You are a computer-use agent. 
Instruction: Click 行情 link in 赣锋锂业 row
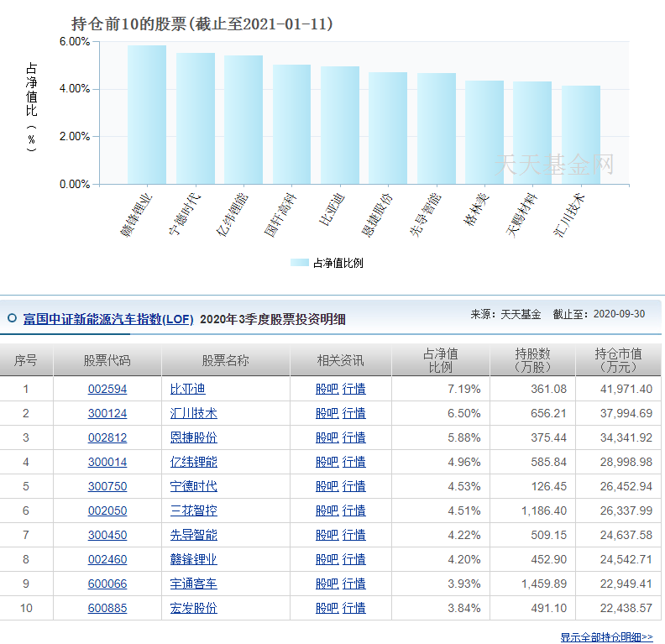click(x=353, y=560)
